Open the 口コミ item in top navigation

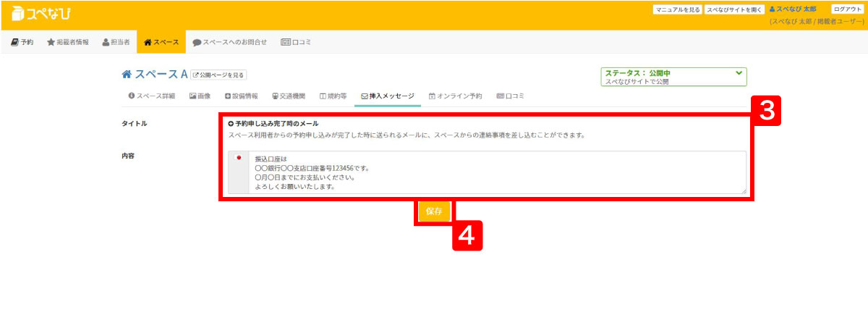coord(296,42)
